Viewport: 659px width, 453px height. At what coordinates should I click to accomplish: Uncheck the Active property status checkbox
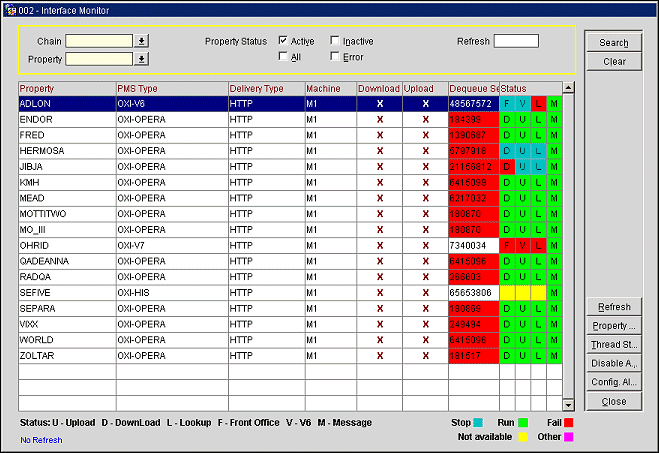point(284,41)
